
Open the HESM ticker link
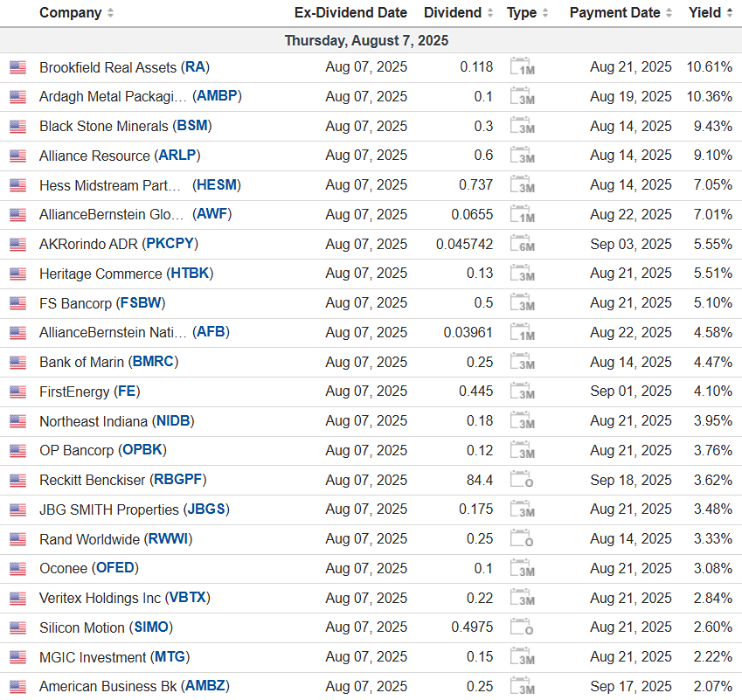click(216, 184)
